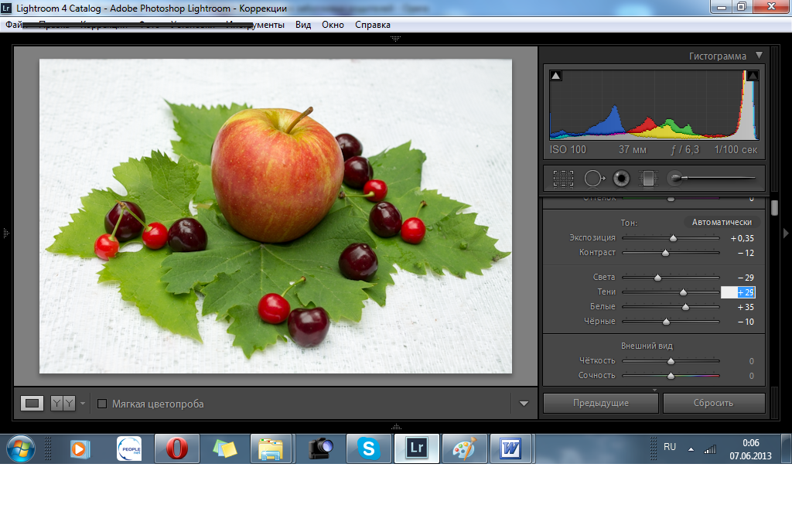Select the Graduated Filter tool

(x=647, y=179)
